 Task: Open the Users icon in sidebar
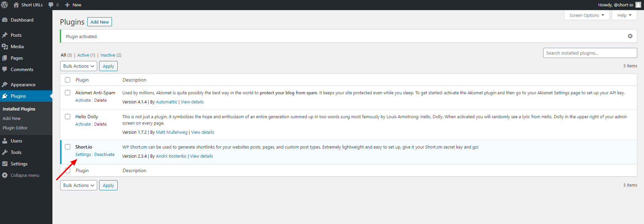5,141
